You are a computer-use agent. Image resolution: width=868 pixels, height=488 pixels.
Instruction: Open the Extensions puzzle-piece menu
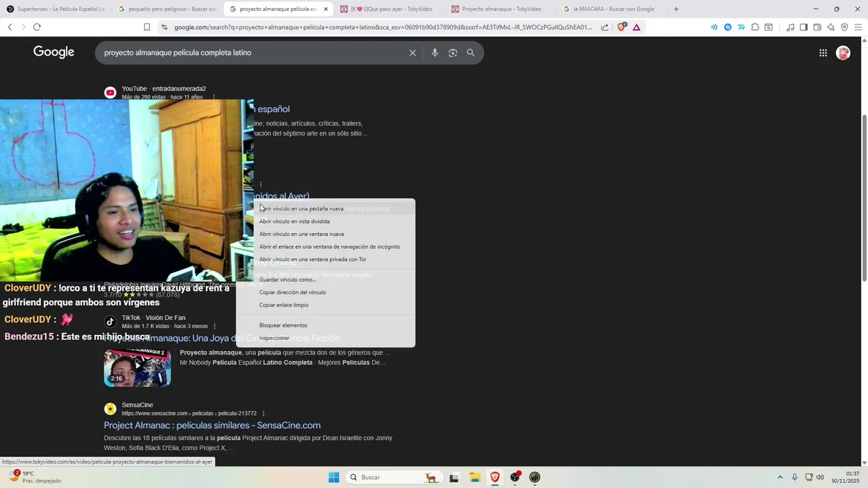755,27
